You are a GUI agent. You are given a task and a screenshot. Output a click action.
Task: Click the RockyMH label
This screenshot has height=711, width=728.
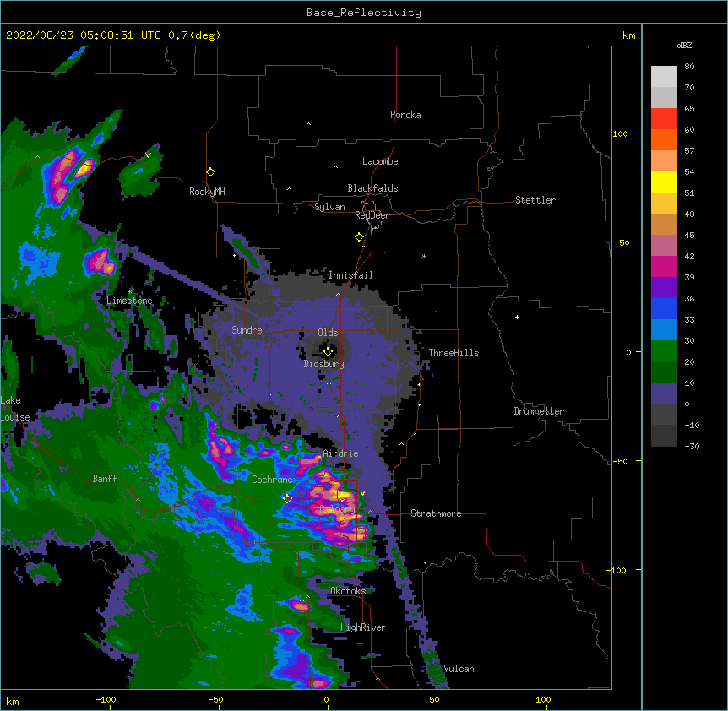(207, 192)
